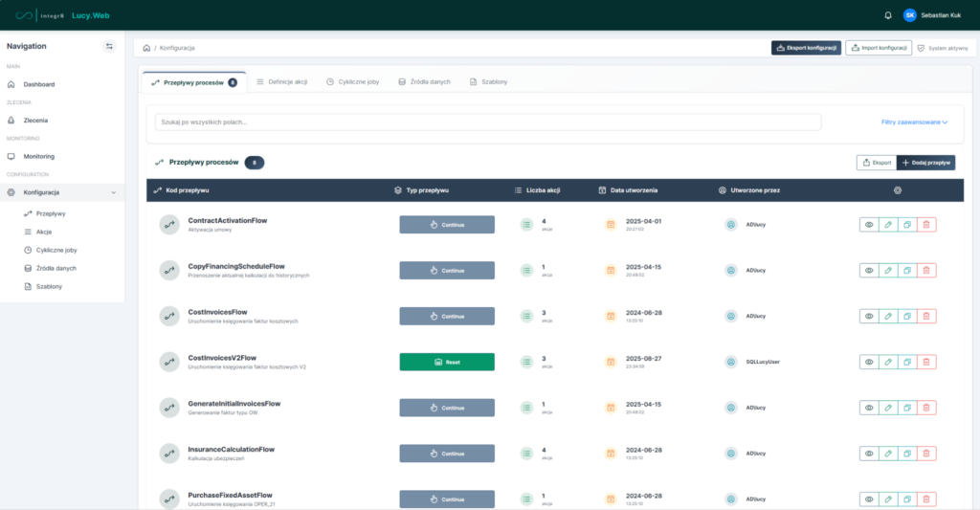View GenerateInitialInvoicesFlow eye icon
Image resolution: width=980 pixels, height=510 pixels.
pyautogui.click(x=869, y=408)
